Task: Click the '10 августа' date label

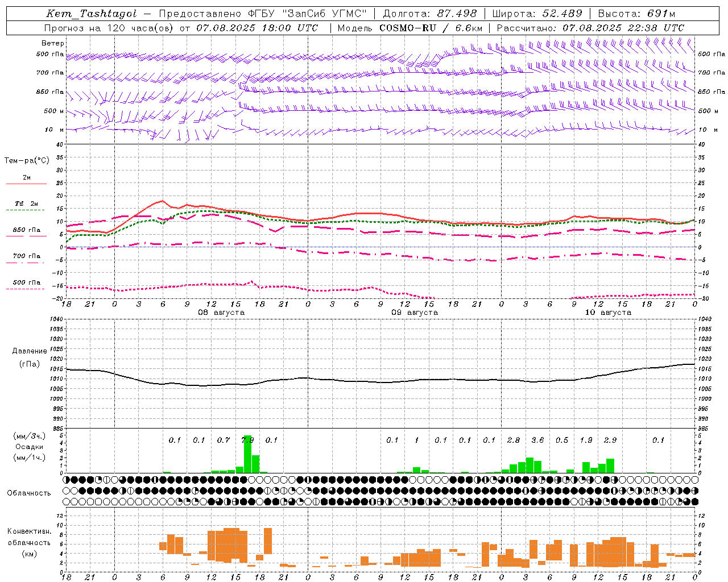Action: (x=608, y=313)
